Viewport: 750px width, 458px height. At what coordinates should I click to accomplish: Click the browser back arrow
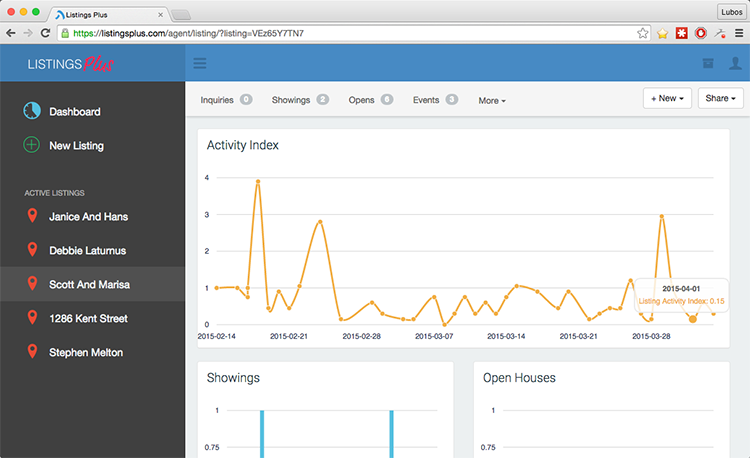[11, 33]
